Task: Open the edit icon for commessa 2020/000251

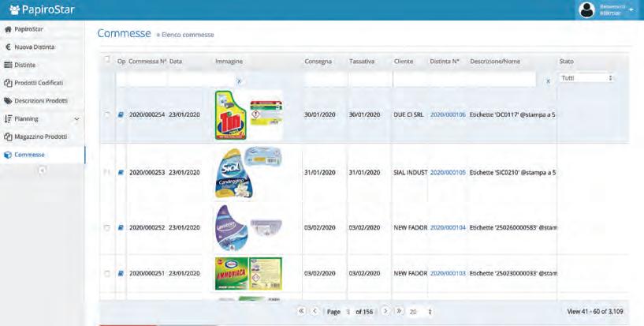Action: [121, 273]
